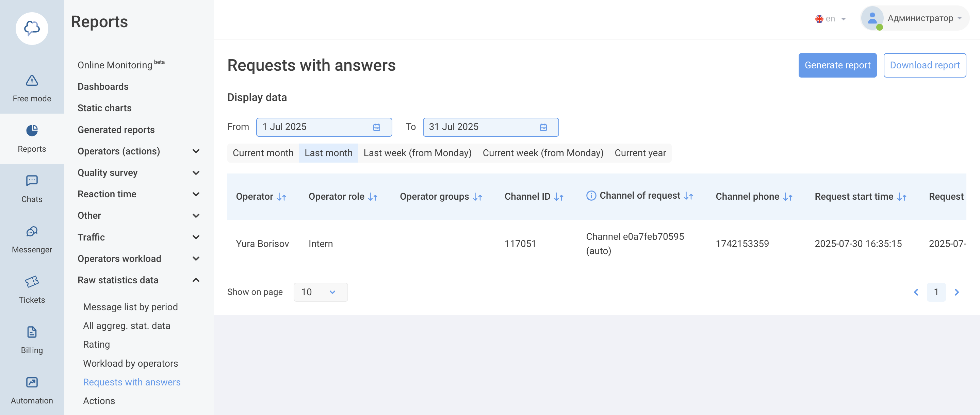The height and width of the screenshot is (415, 980).
Task: Open the Automation section icon
Action: click(x=32, y=382)
